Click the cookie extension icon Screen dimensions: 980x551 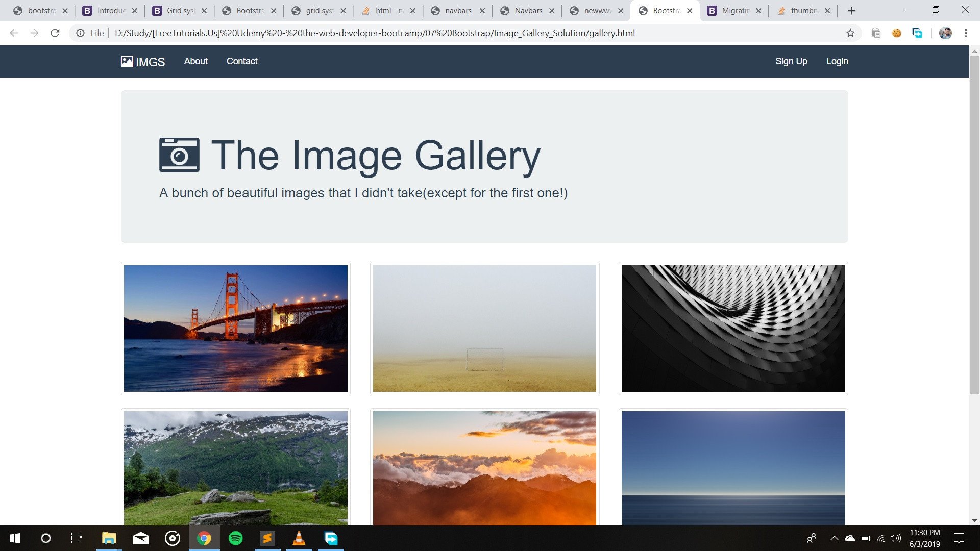tap(896, 33)
